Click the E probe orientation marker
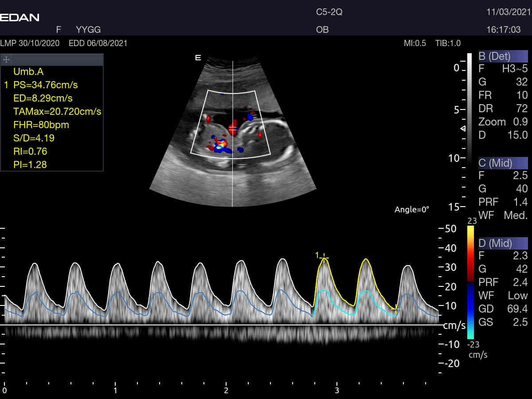 198,58
